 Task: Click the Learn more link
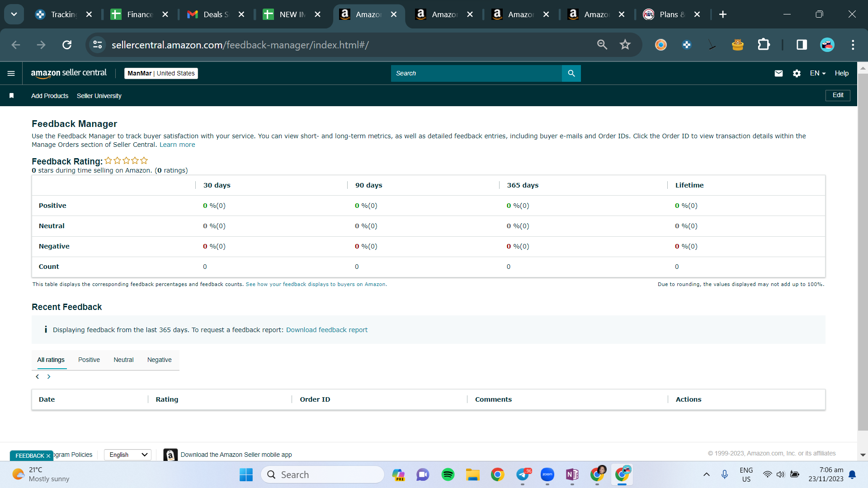(177, 145)
